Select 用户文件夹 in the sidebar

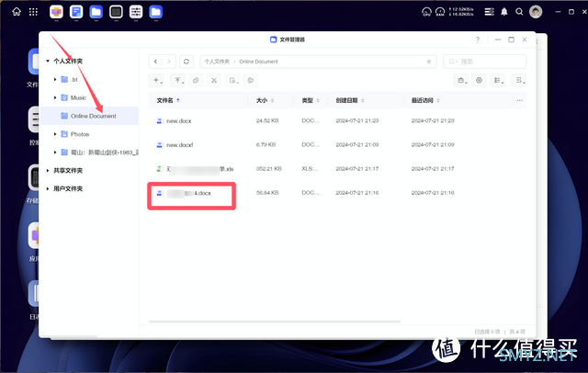pyautogui.click(x=68, y=188)
